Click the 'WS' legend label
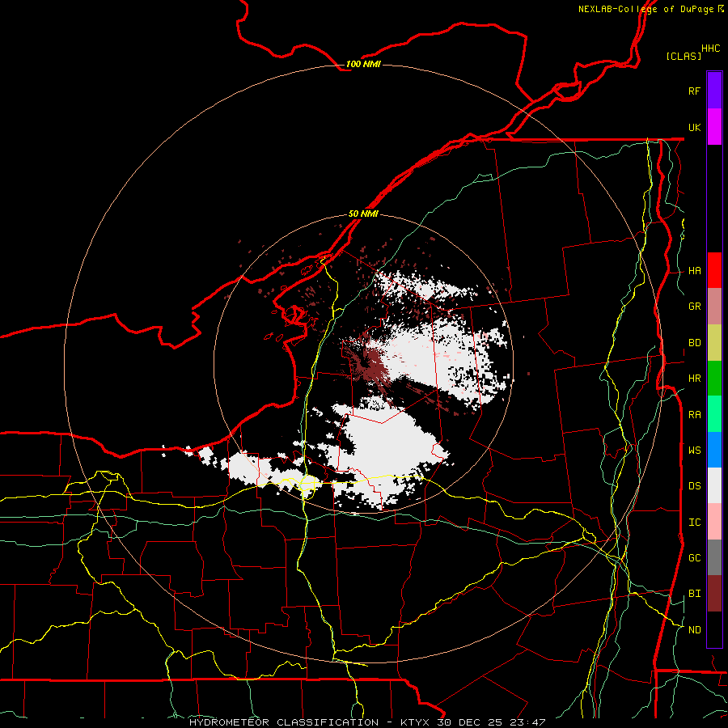Viewport: 728px width, 728px height. coord(694,451)
